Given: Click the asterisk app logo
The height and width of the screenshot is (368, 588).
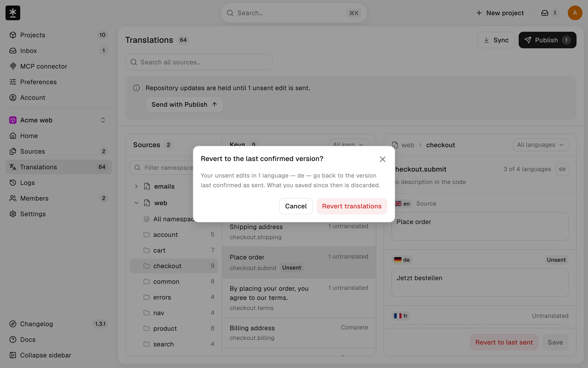Looking at the screenshot, I should coord(13,13).
